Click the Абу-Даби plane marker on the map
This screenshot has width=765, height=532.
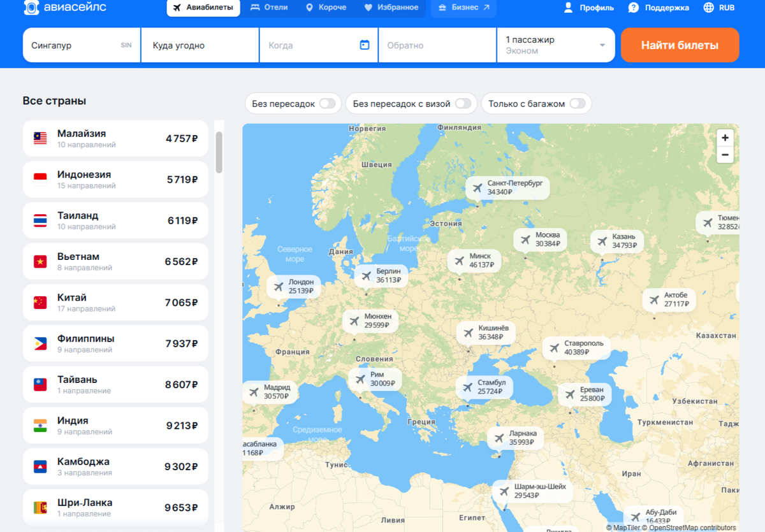point(653,518)
